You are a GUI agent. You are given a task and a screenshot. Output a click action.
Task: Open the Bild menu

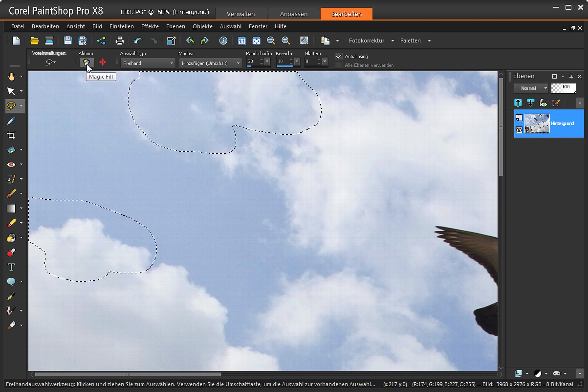click(97, 26)
